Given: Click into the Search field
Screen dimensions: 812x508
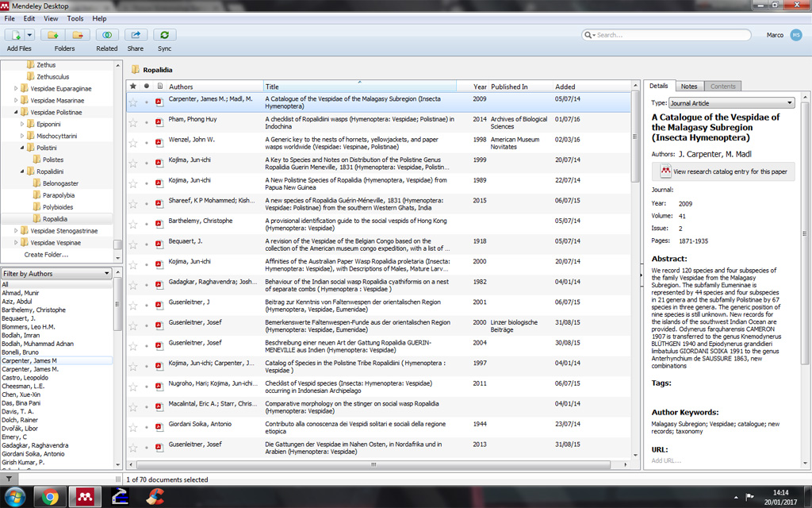Looking at the screenshot, I should pyautogui.click(x=671, y=35).
